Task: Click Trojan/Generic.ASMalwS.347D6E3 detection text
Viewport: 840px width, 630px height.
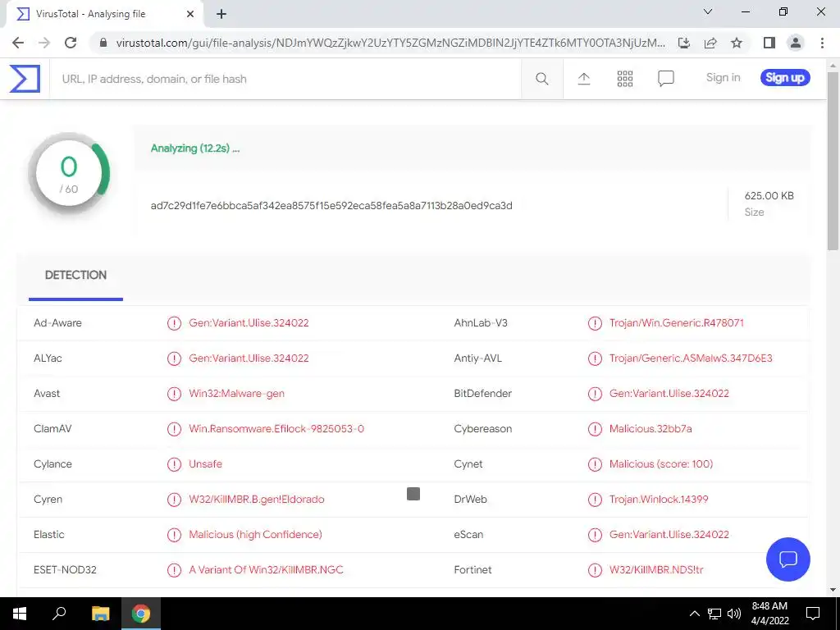Action: (691, 358)
